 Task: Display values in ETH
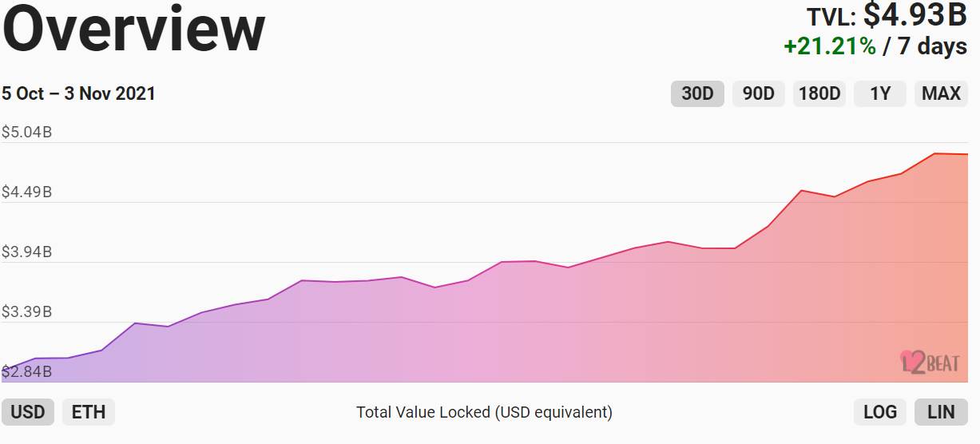click(x=89, y=412)
